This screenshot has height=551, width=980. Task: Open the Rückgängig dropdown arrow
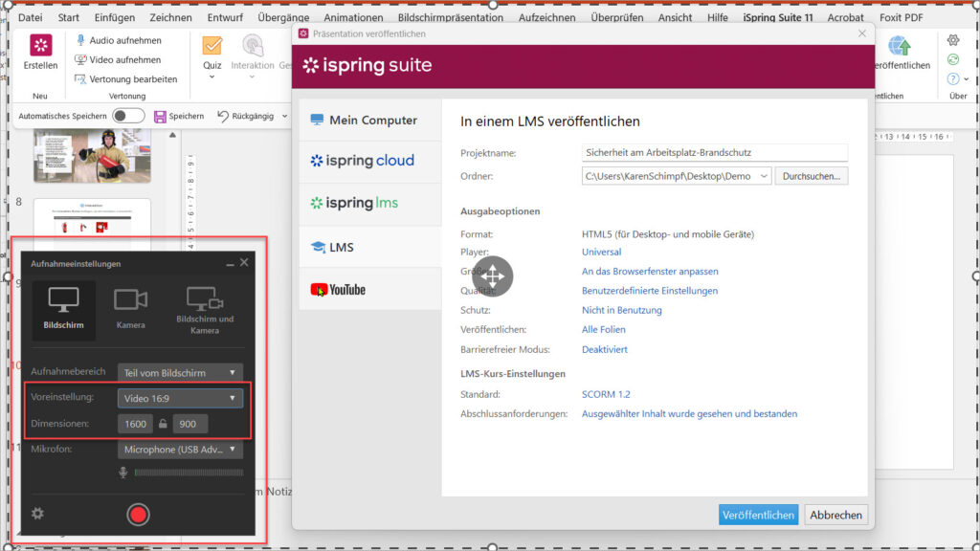[x=284, y=116]
